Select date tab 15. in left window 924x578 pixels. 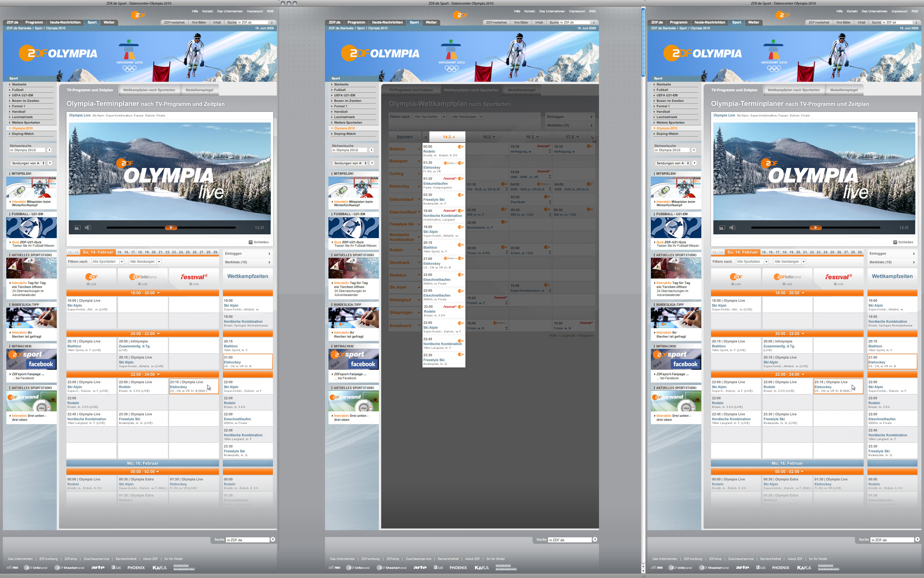[120, 252]
